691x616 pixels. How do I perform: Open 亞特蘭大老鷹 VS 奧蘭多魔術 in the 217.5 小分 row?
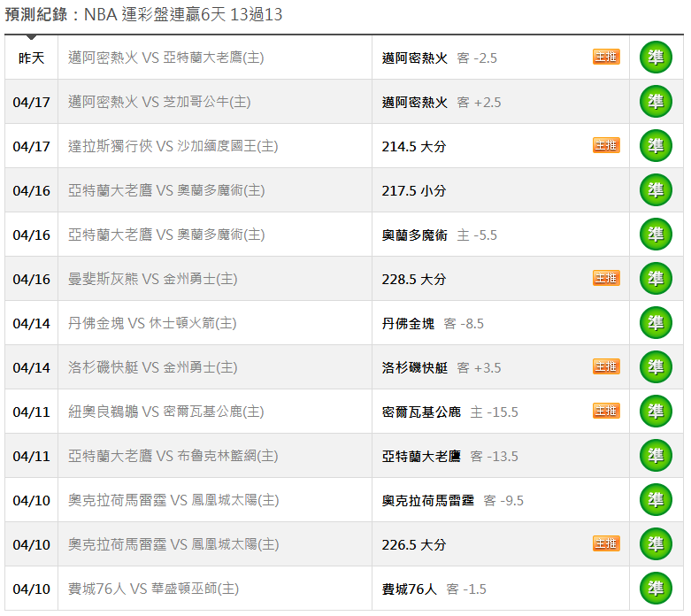(x=166, y=190)
